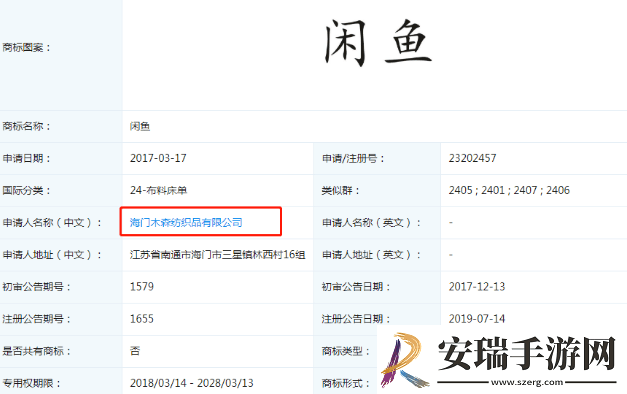Viewport: 627px width, 394px height.
Task: Click the 申请人名称（中文） label
Action: coord(52,222)
